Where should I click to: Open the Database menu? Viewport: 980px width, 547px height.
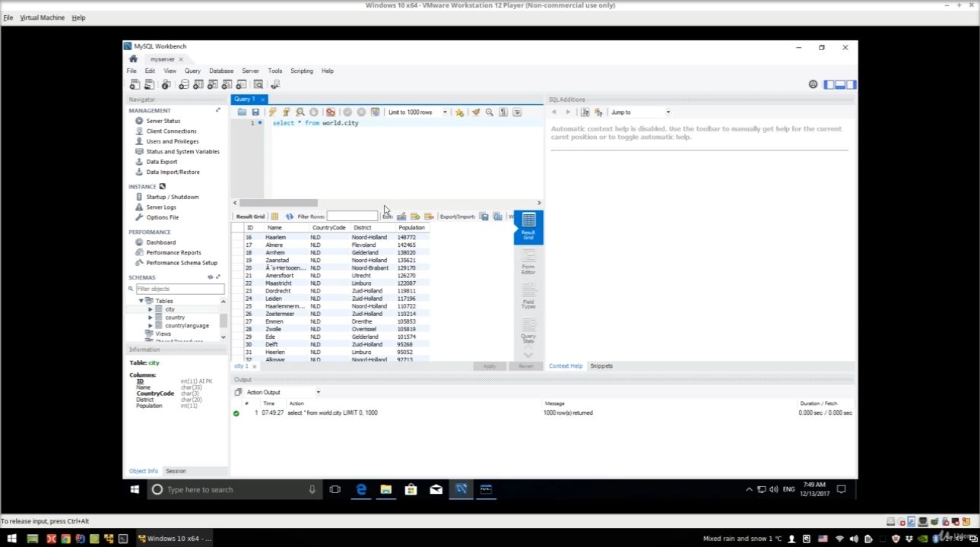click(221, 71)
